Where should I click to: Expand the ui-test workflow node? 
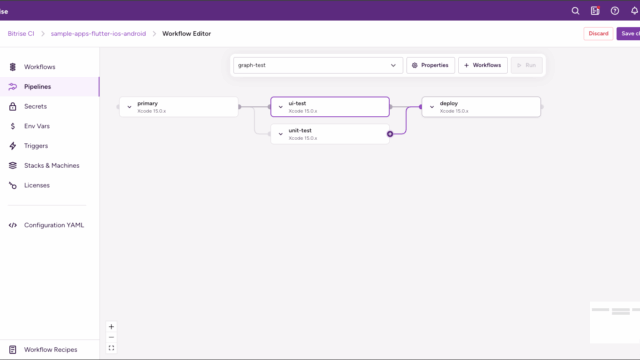pyautogui.click(x=280, y=107)
